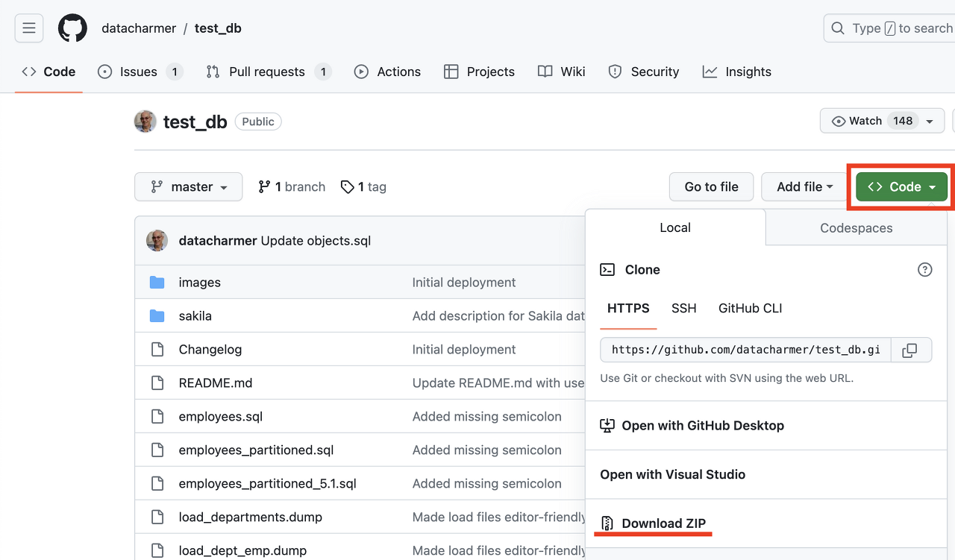Go to GitHub home via Octocat logo
This screenshot has height=560, width=955.
coord(72,28)
